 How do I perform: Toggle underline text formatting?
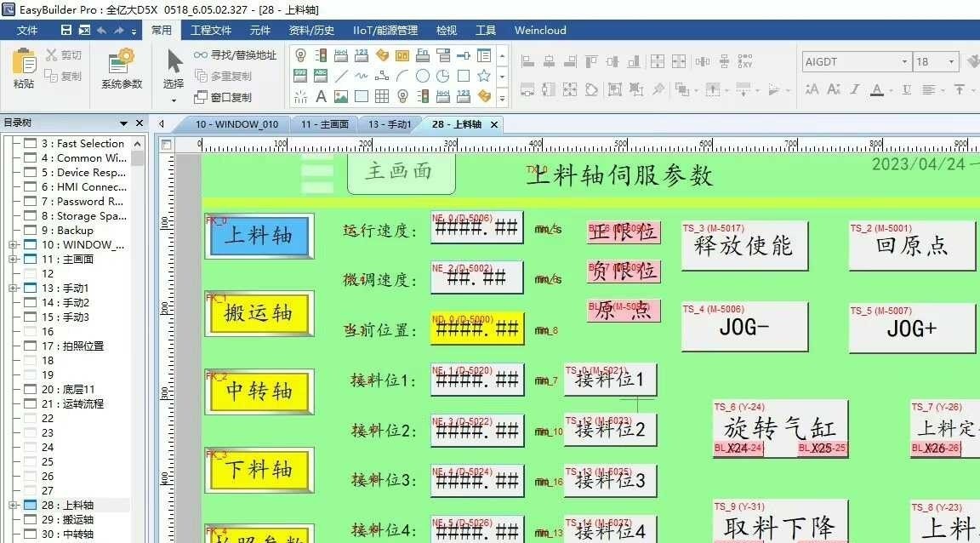pos(907,89)
